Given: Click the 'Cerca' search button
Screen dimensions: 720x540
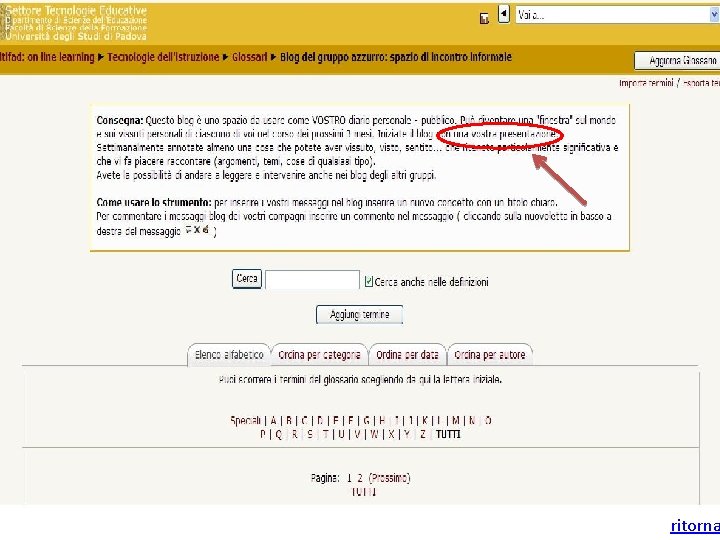Looking at the screenshot, I should coord(247,279).
